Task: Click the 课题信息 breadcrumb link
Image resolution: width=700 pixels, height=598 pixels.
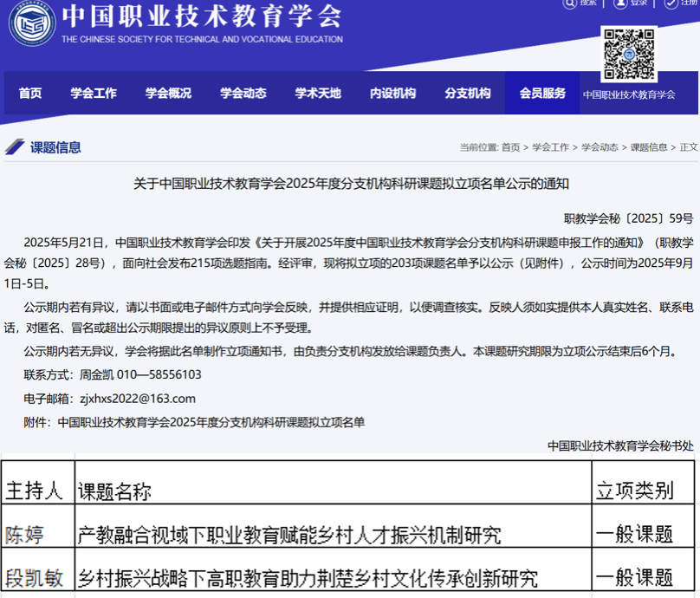Action: tap(649, 147)
